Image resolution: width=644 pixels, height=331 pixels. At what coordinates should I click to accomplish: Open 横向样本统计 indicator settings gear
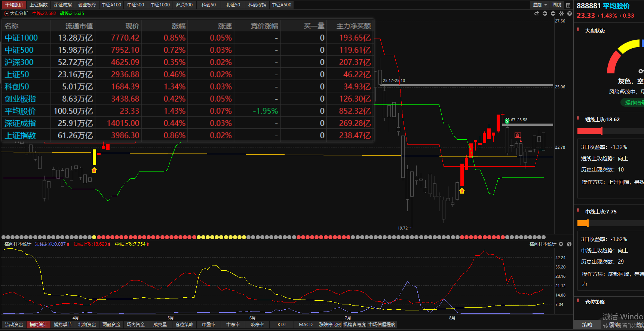click(561, 244)
